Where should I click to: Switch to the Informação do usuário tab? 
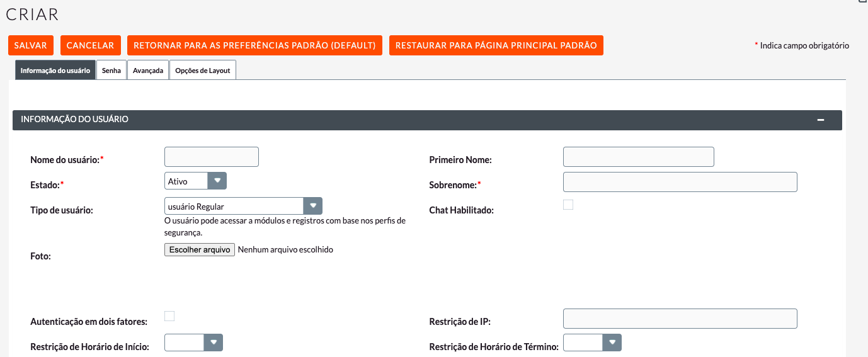coord(55,71)
